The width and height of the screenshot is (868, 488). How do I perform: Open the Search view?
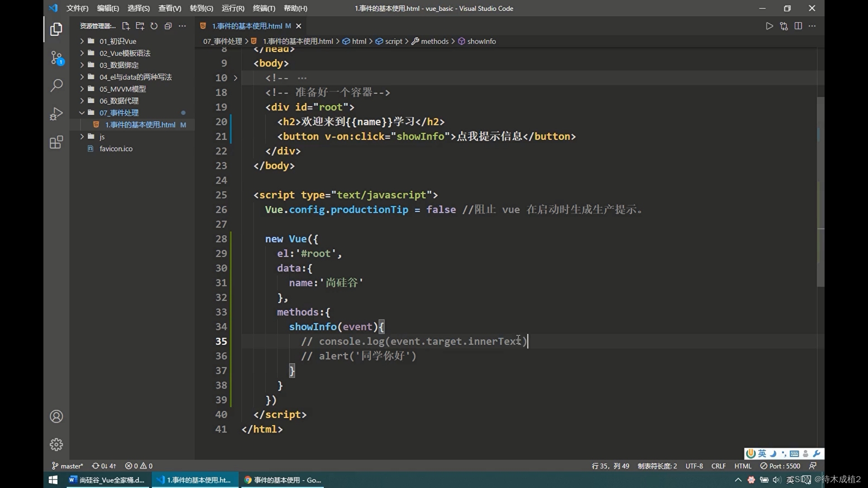pos(56,85)
